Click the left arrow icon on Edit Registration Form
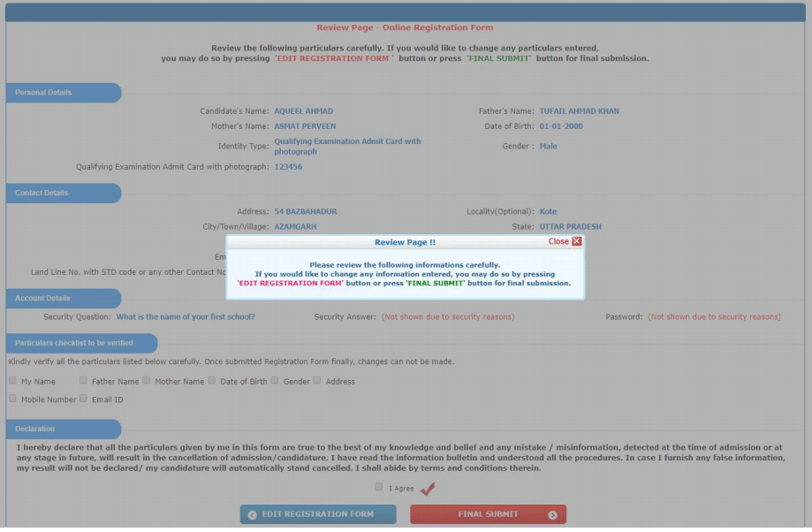812x532 pixels. 253,514
